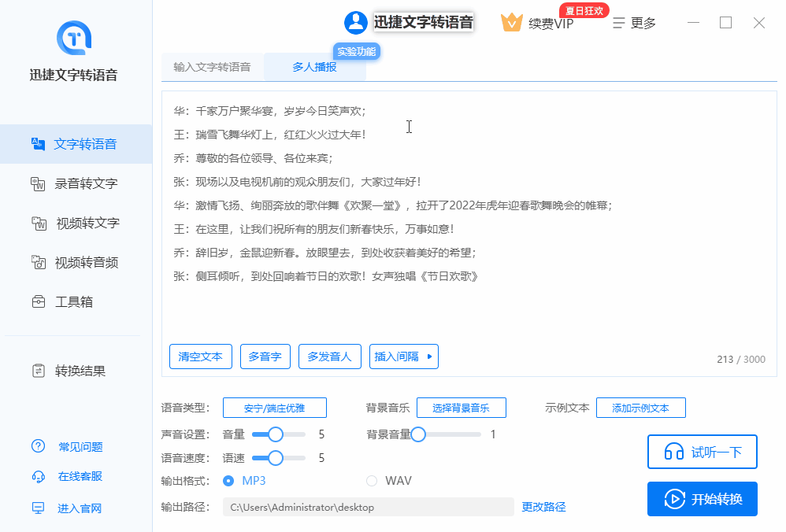Screen dimensions: 786x532
Task: Open the 插入间隔 dropdown arrow
Action: pos(429,357)
